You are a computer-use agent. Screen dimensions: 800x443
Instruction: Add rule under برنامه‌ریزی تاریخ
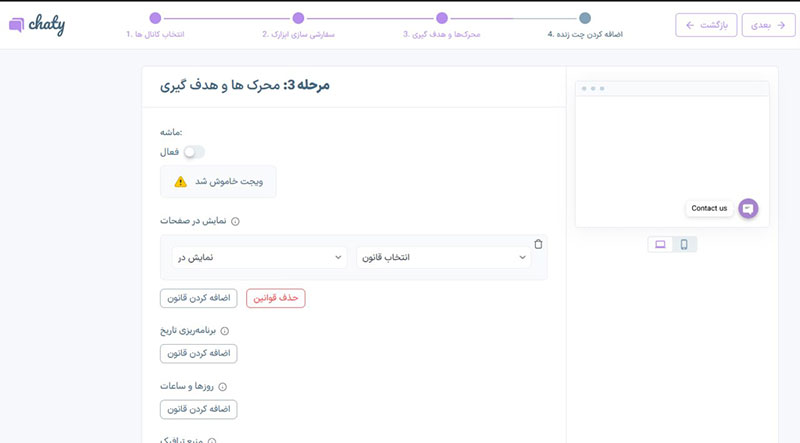[x=198, y=353]
